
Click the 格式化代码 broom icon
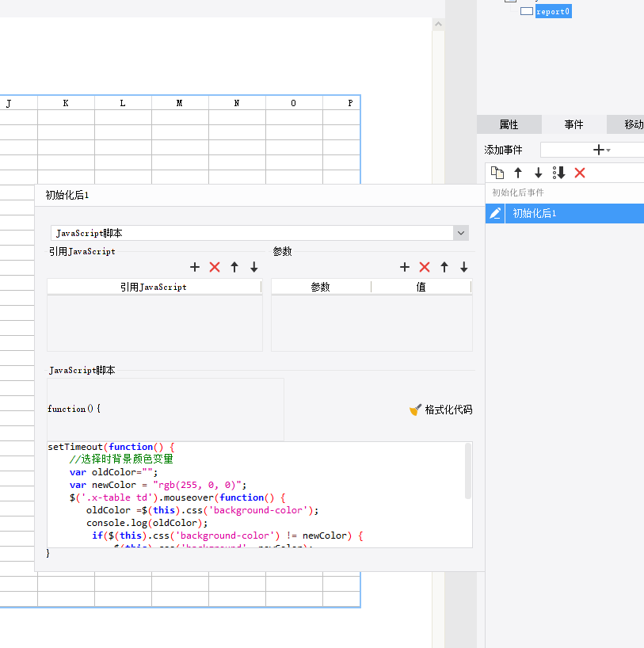coord(415,410)
